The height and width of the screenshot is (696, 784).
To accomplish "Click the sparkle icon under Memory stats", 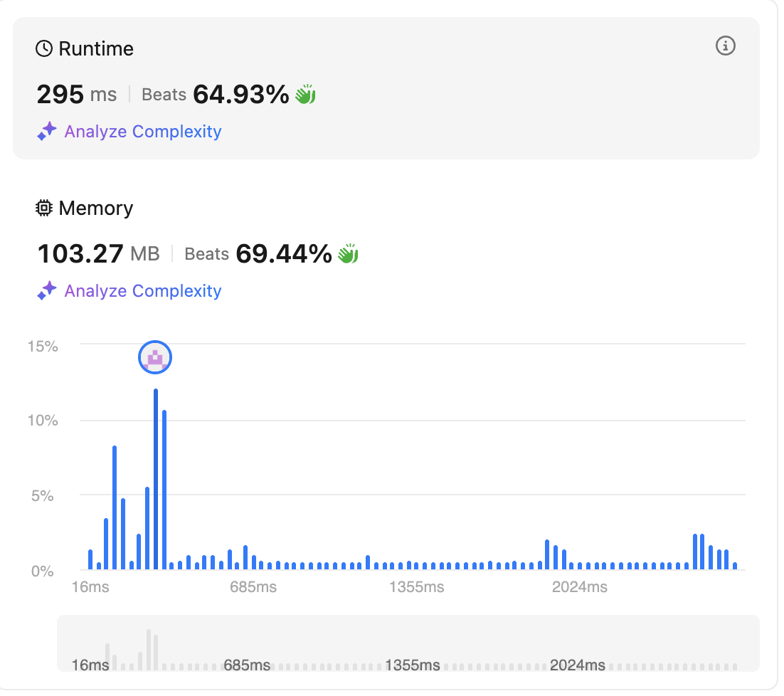I will click(47, 291).
